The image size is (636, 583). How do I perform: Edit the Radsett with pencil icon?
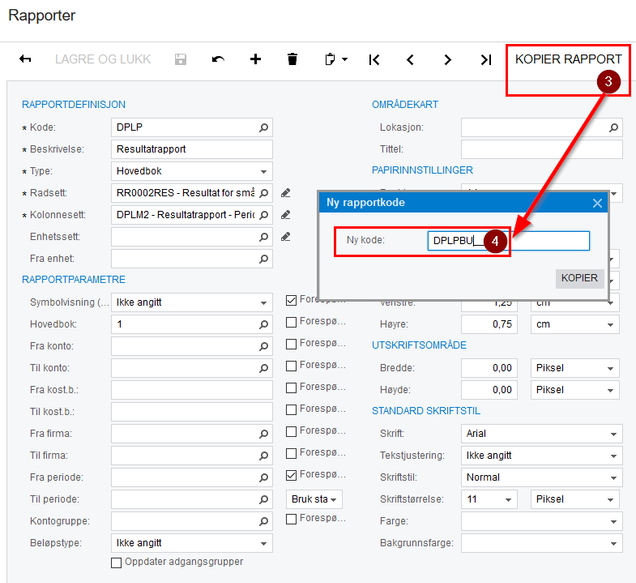pos(286,193)
